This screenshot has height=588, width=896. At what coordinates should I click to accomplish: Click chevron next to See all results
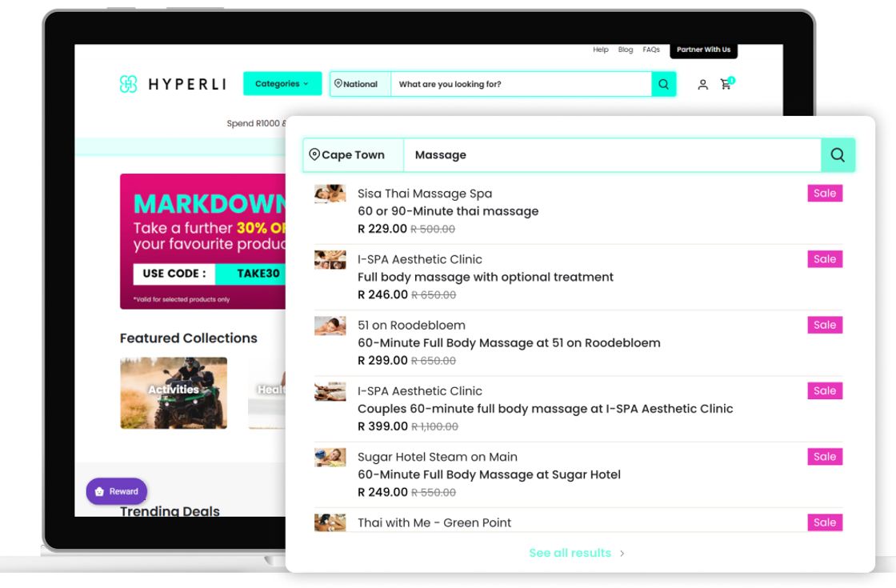[622, 554]
